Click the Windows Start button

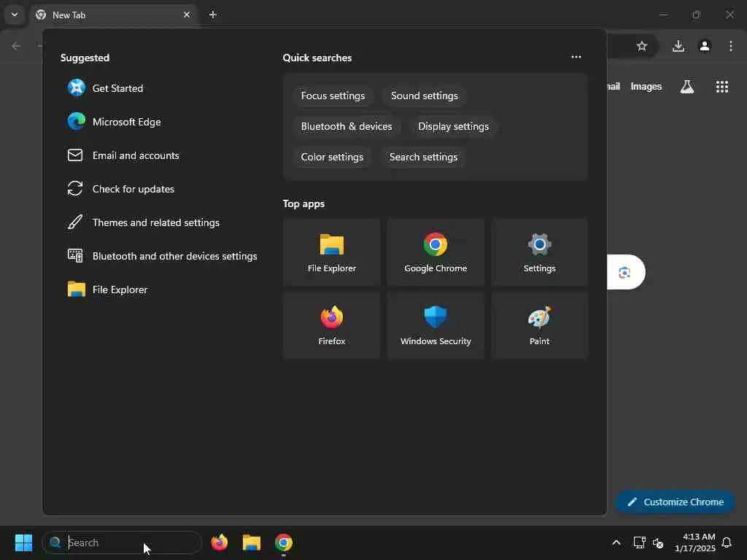coord(23,542)
